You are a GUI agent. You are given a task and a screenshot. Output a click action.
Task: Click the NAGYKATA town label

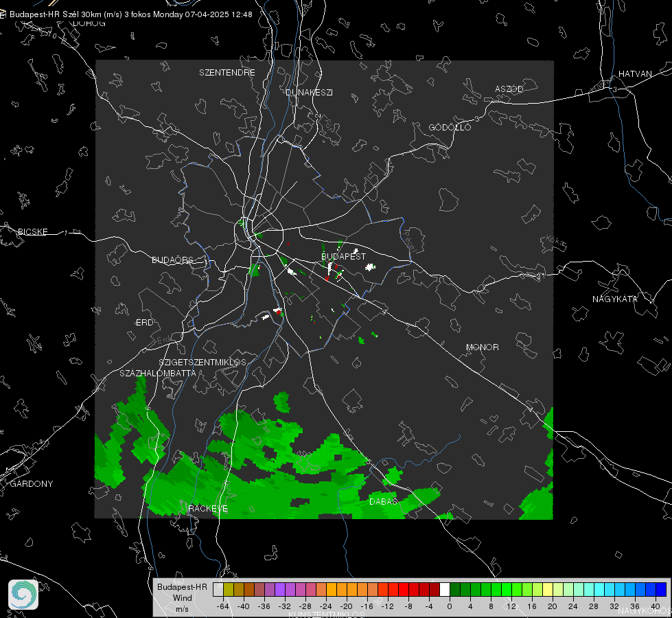615,299
